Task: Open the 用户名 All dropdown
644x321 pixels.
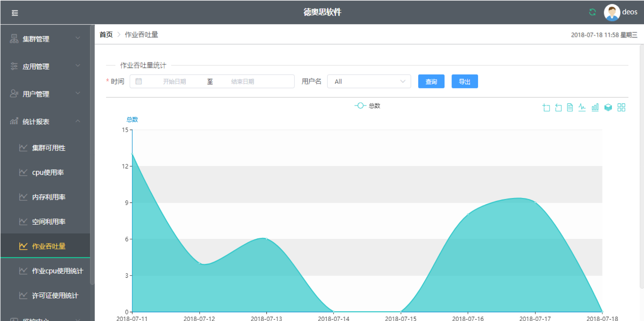Action: point(369,81)
